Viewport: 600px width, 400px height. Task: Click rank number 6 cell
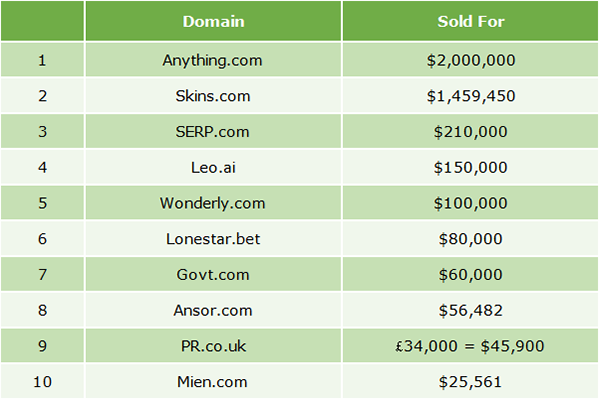pos(42,238)
